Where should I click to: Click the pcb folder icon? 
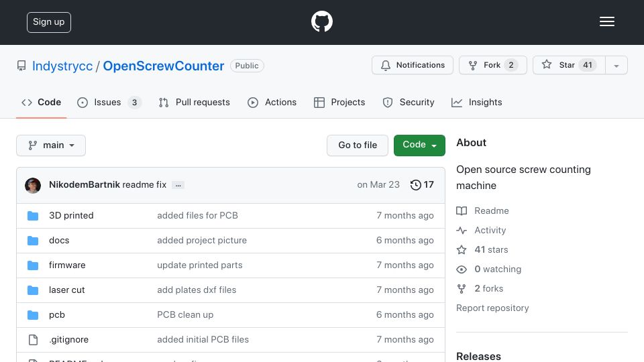pos(33,315)
